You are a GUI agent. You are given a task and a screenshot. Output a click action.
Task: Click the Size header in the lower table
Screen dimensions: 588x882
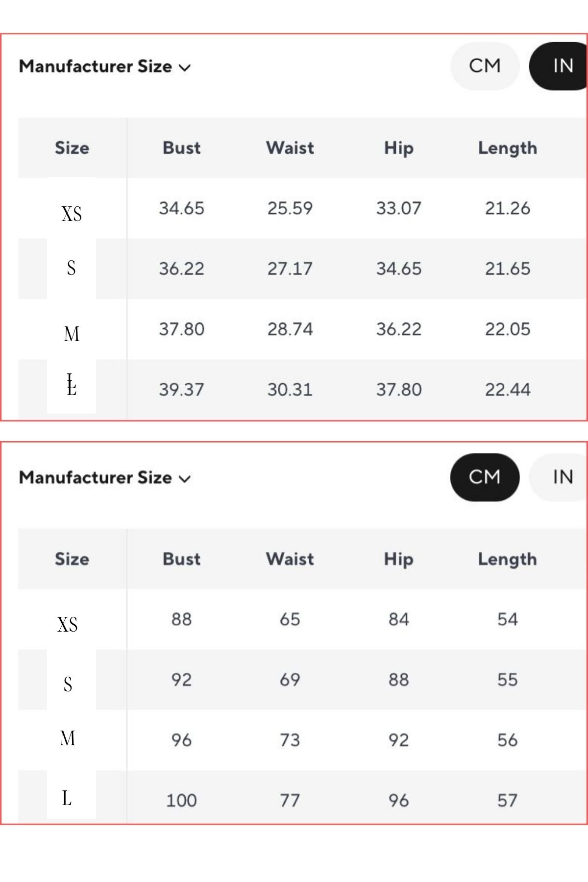(72, 559)
